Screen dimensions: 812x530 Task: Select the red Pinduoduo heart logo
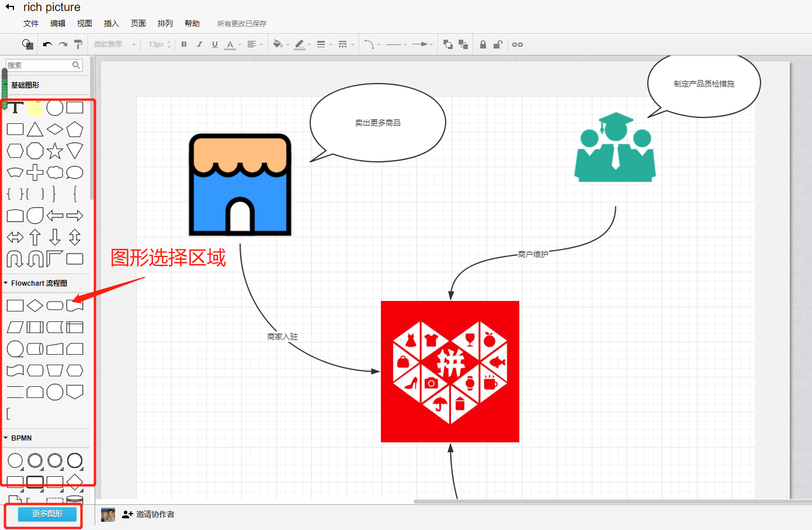[450, 372]
